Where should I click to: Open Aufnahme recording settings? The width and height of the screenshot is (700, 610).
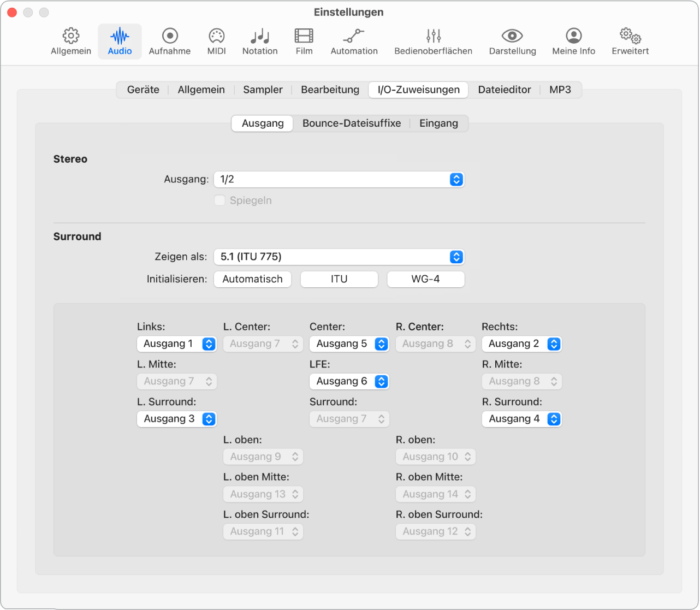point(170,42)
